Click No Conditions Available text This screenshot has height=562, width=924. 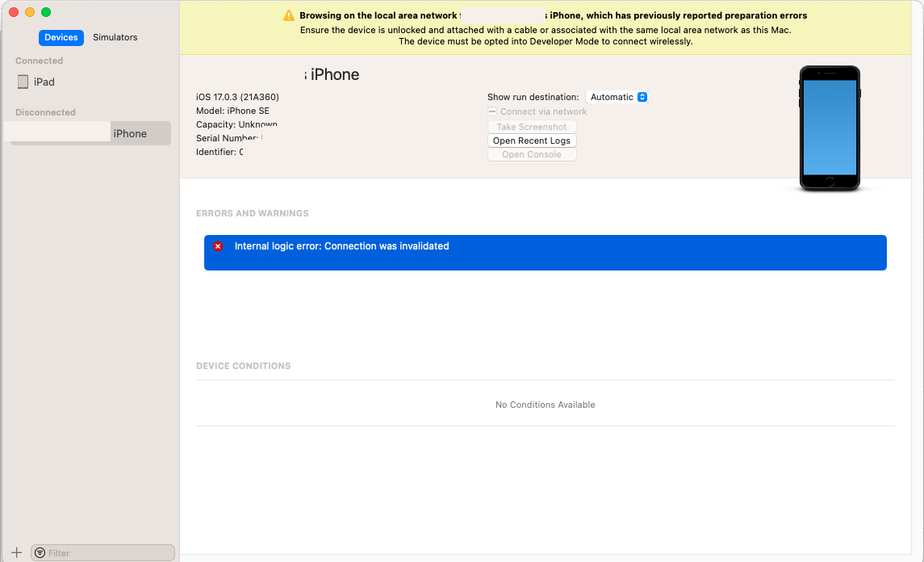(545, 405)
